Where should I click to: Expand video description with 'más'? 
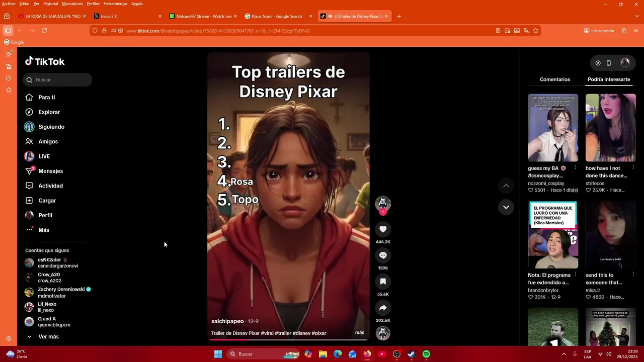pos(360,332)
